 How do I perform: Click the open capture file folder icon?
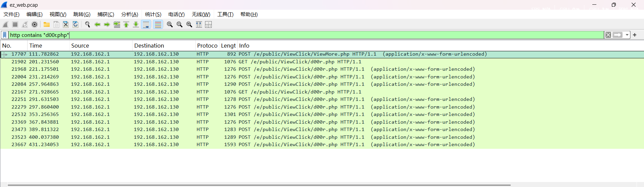(x=47, y=24)
